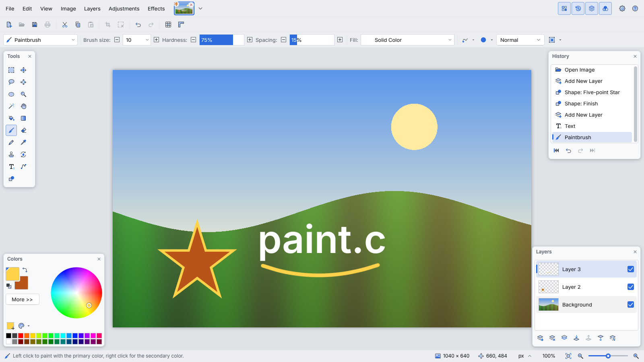Select the Eraser tool

23,130
